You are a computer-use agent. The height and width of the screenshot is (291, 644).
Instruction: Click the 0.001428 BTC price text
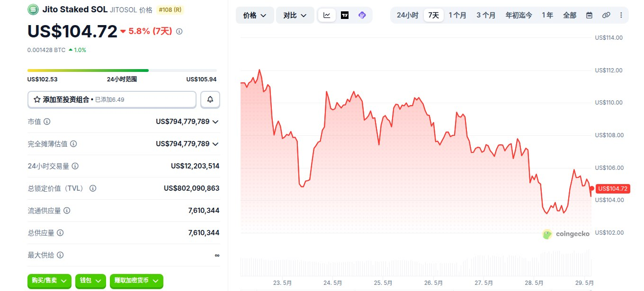(x=46, y=50)
